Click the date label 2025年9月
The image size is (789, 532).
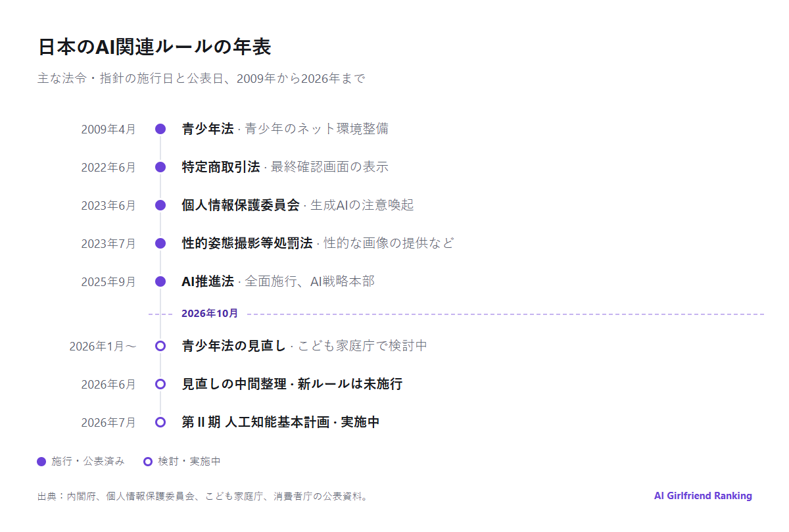[108, 281]
